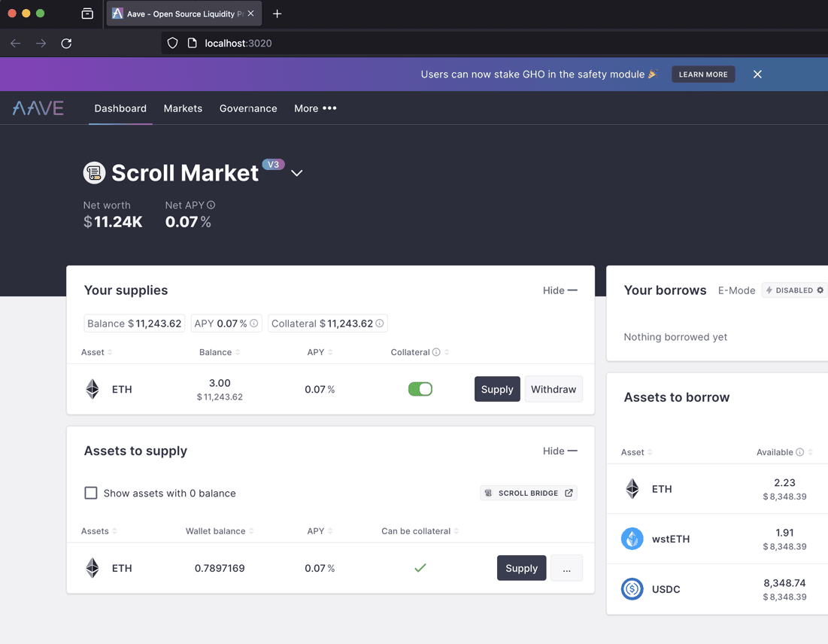Click the shield tracking protection icon
Viewport: 828px width, 644px height.
[173, 44]
